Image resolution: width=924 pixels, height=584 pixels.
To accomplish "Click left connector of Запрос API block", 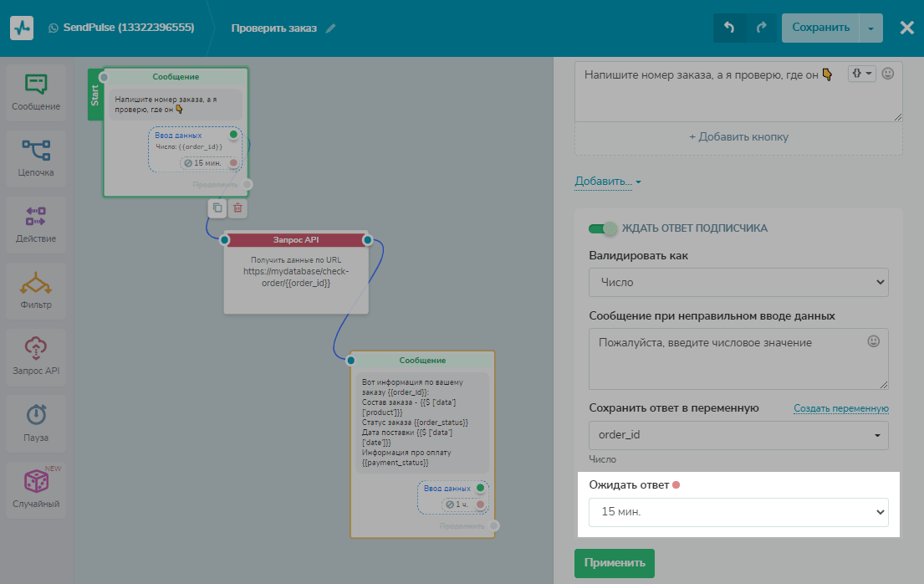I will tap(224, 239).
